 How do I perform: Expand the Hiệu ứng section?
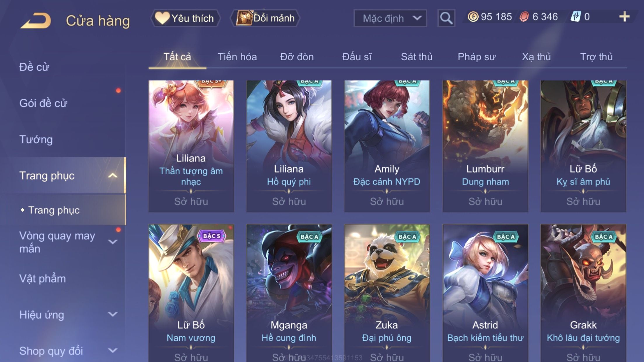tap(113, 314)
